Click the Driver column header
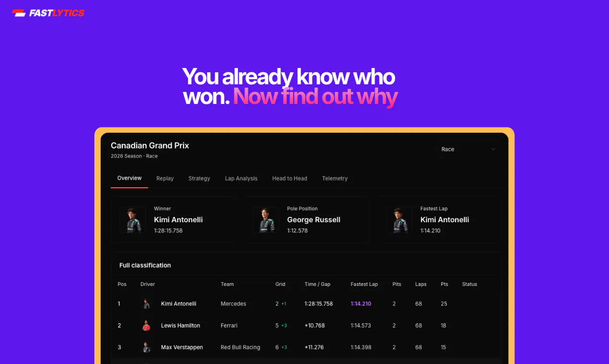The height and width of the screenshot is (364, 609). coord(148,284)
